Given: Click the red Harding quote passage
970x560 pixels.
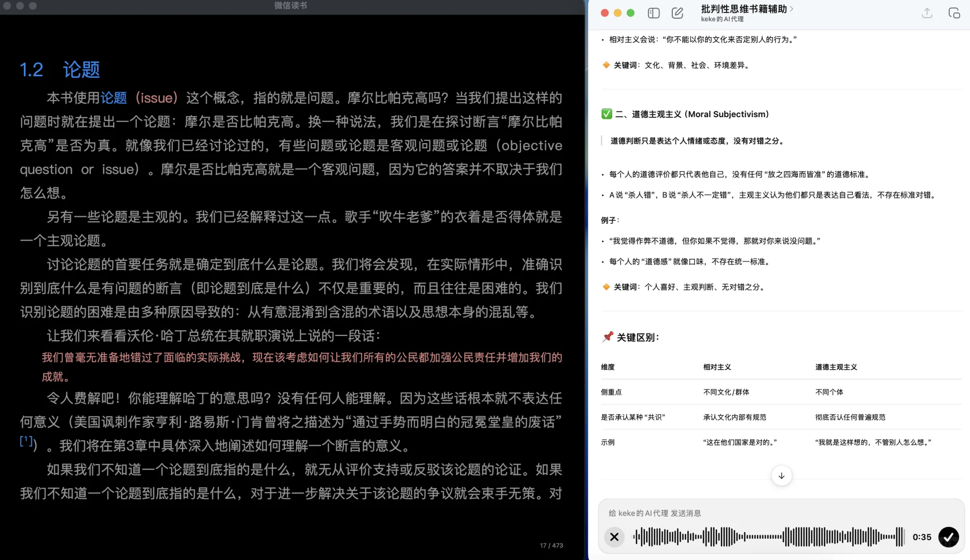Looking at the screenshot, I should (x=302, y=367).
